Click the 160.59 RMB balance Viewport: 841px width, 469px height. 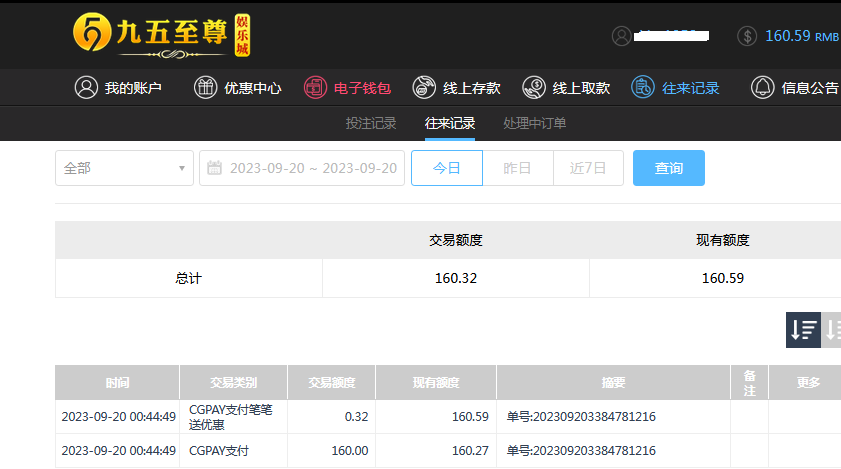click(801, 36)
